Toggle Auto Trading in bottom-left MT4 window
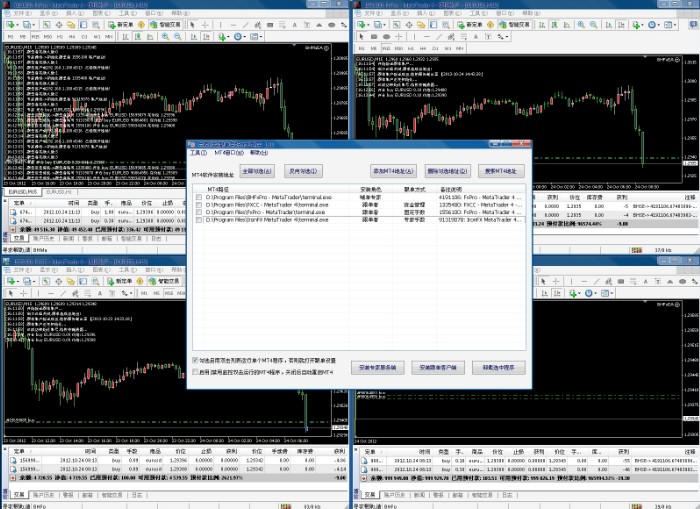Viewport: 700px width, 509px height. 164,281
